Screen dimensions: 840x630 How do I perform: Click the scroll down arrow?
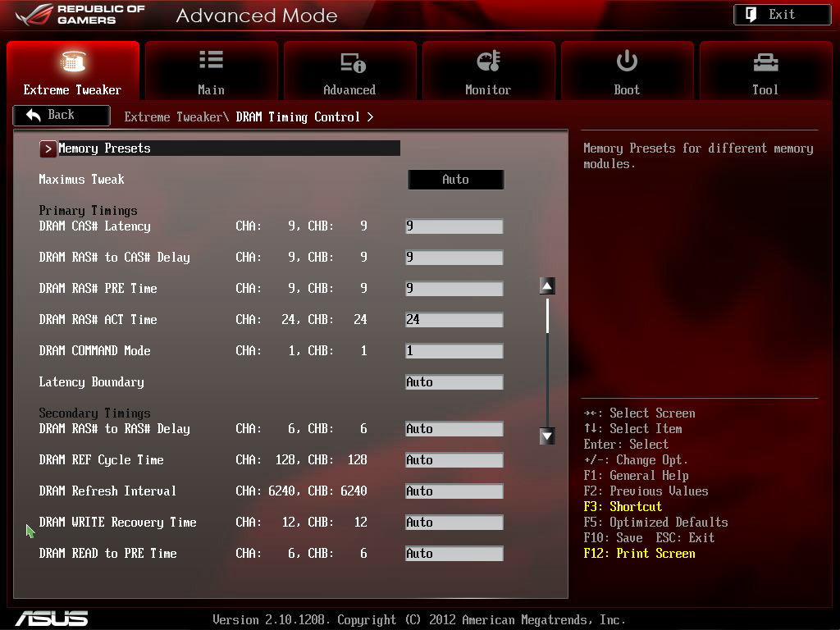tap(547, 436)
